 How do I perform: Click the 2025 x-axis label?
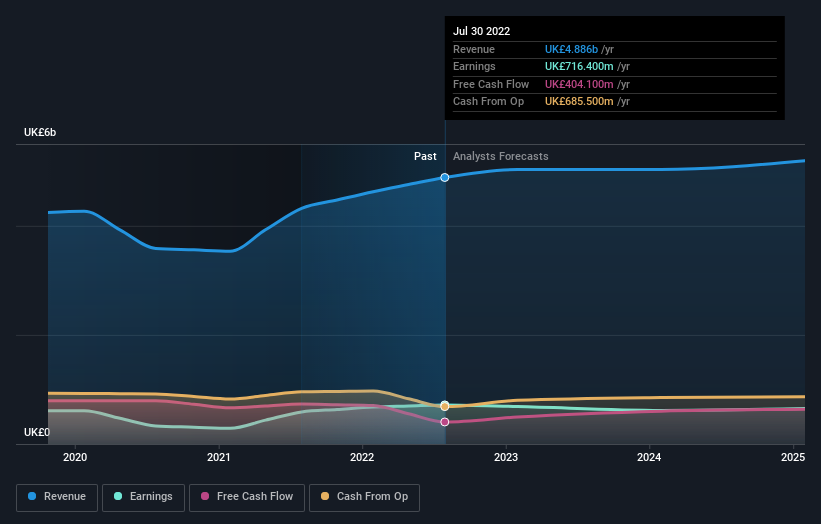click(x=793, y=457)
